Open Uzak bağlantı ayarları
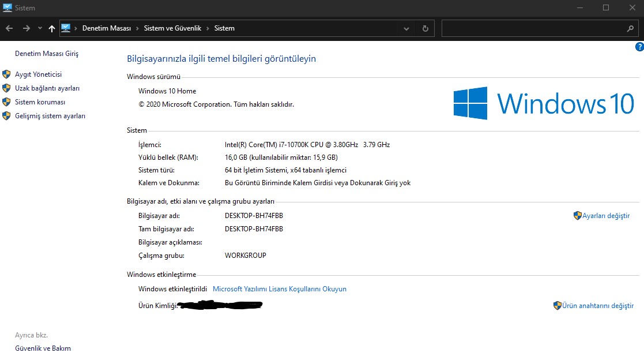This screenshot has height=364, width=644. tap(47, 88)
